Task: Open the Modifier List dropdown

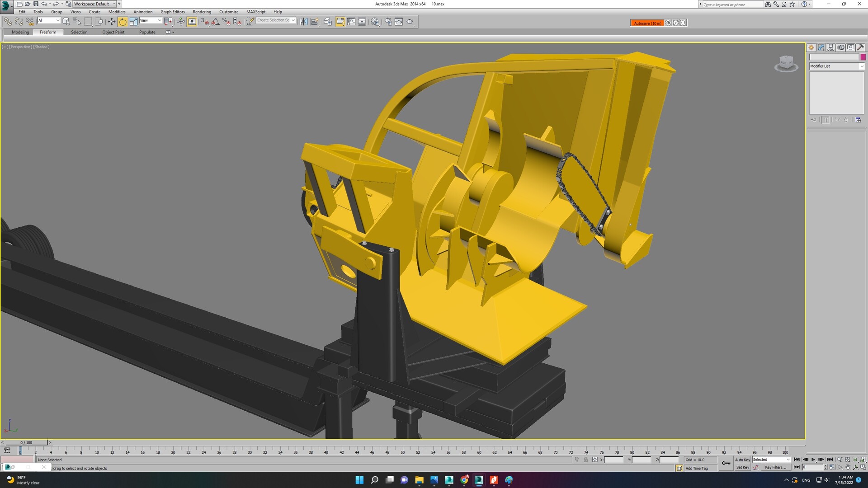Action: click(836, 66)
